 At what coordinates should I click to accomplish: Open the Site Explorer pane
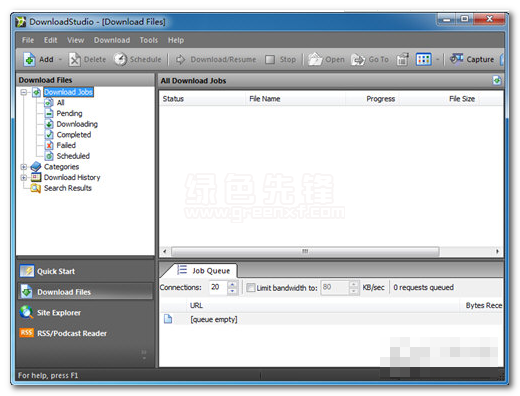click(x=85, y=313)
